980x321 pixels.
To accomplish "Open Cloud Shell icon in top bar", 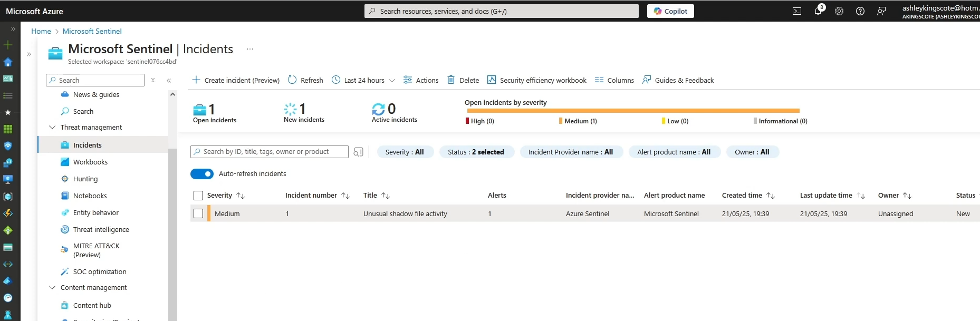I will 797,11.
